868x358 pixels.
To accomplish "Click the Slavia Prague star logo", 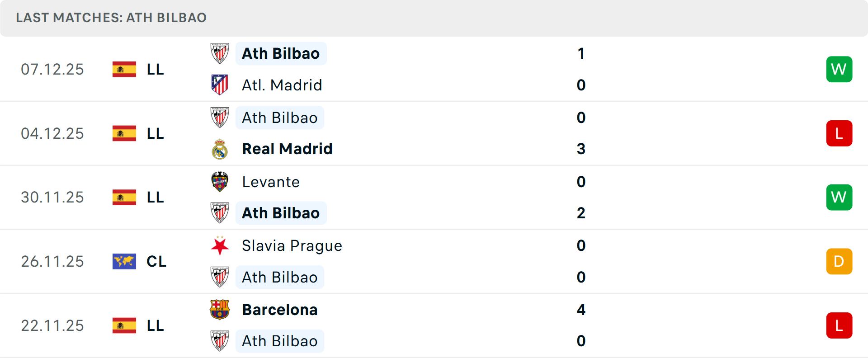I will click(220, 246).
